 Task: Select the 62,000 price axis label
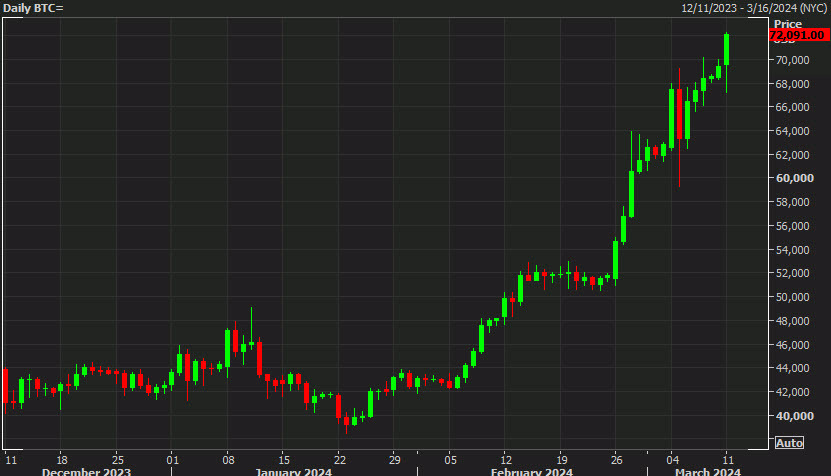(x=792, y=155)
